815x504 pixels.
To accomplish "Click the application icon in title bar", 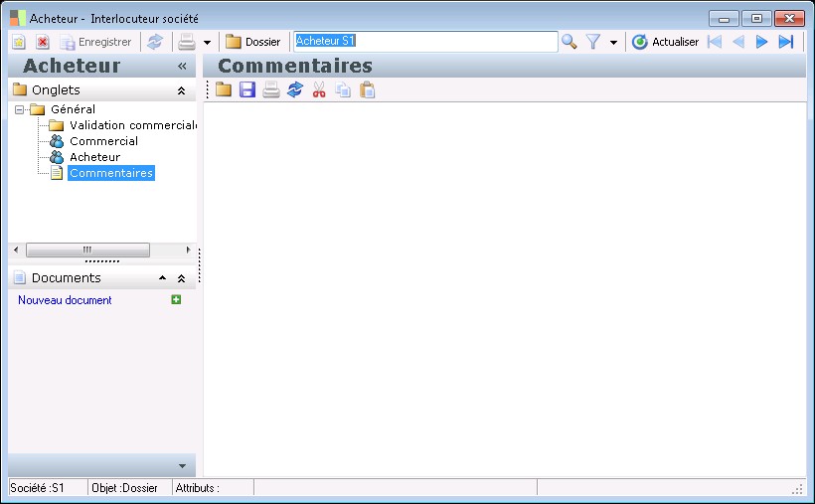I will pyautogui.click(x=18, y=18).
